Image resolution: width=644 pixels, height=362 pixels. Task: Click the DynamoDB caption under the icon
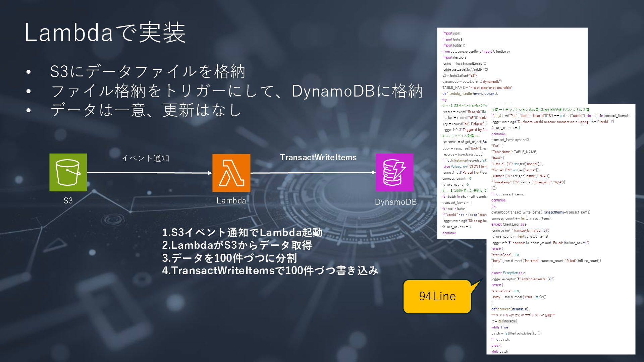pos(396,202)
